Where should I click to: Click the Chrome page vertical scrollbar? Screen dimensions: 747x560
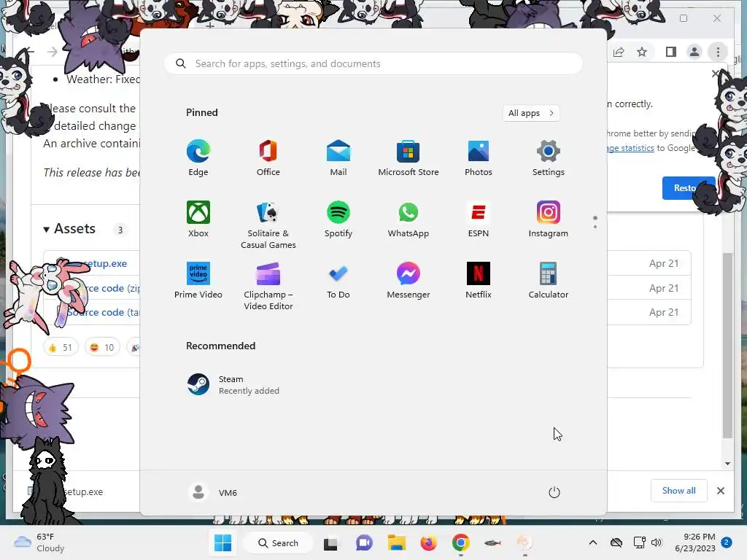(x=727, y=345)
